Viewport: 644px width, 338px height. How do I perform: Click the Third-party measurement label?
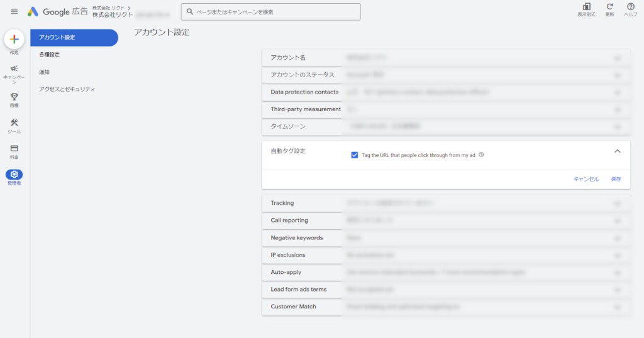tap(306, 109)
